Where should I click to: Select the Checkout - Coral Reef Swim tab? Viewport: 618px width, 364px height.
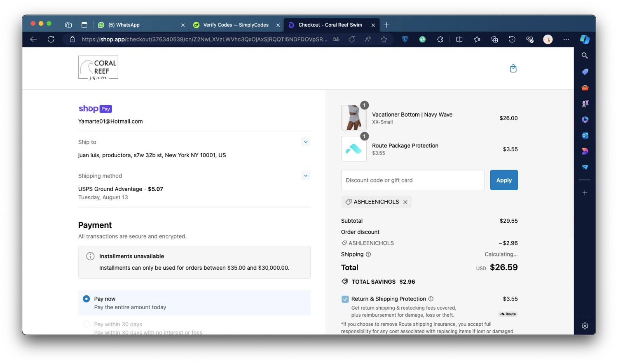coord(332,25)
